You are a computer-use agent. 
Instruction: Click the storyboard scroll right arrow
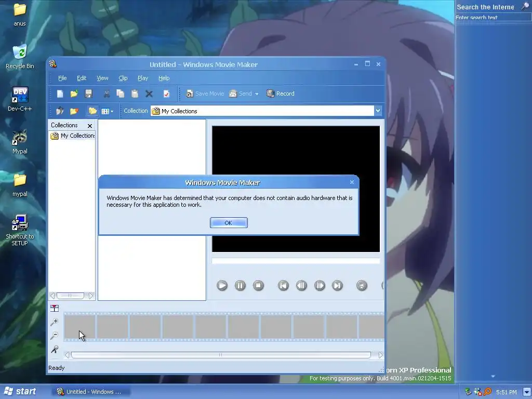click(x=380, y=355)
